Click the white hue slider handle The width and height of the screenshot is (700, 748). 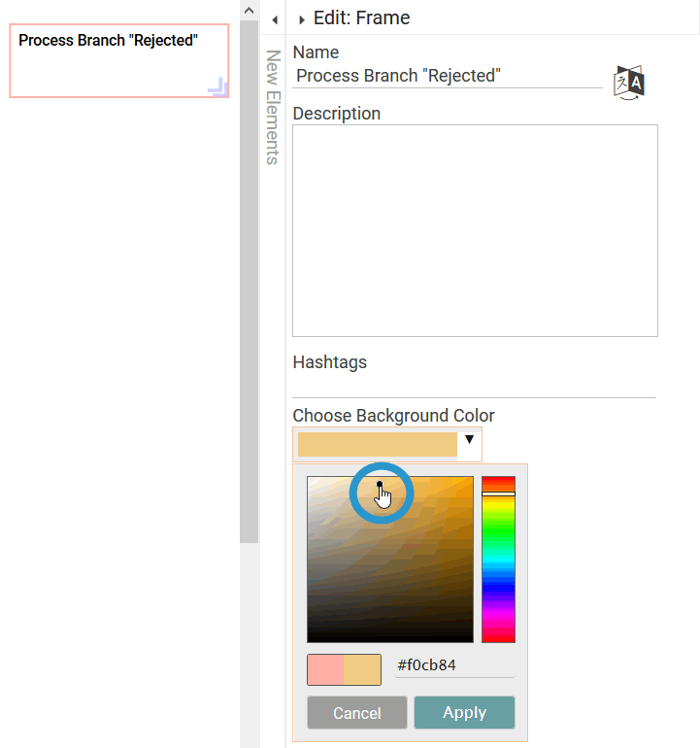click(x=498, y=494)
